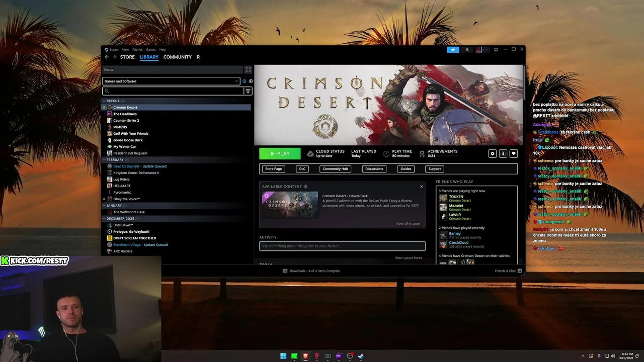644x362 pixels.
Task: Click the Friends & Chat icon
Action: pyautogui.click(x=520, y=271)
